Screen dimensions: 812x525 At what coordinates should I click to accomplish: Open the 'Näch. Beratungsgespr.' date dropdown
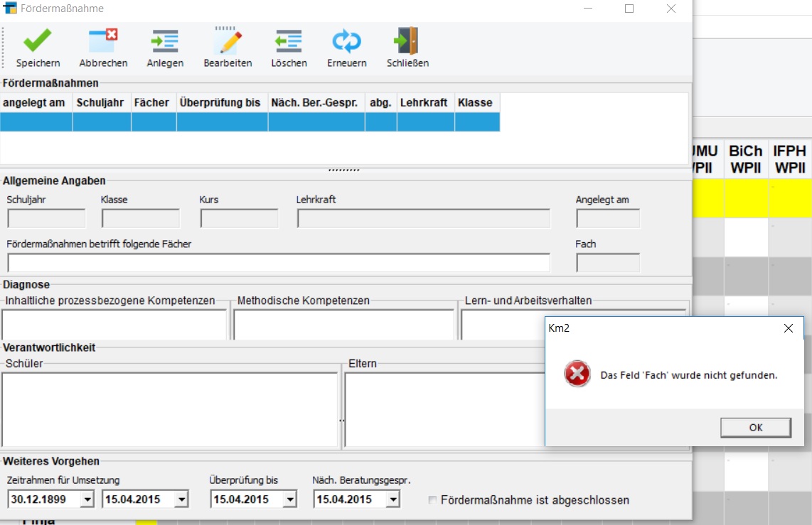(392, 500)
